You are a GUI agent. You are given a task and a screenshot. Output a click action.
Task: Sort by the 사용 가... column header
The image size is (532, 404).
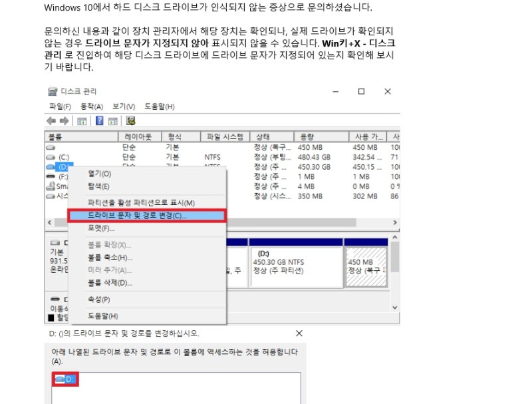(368, 137)
